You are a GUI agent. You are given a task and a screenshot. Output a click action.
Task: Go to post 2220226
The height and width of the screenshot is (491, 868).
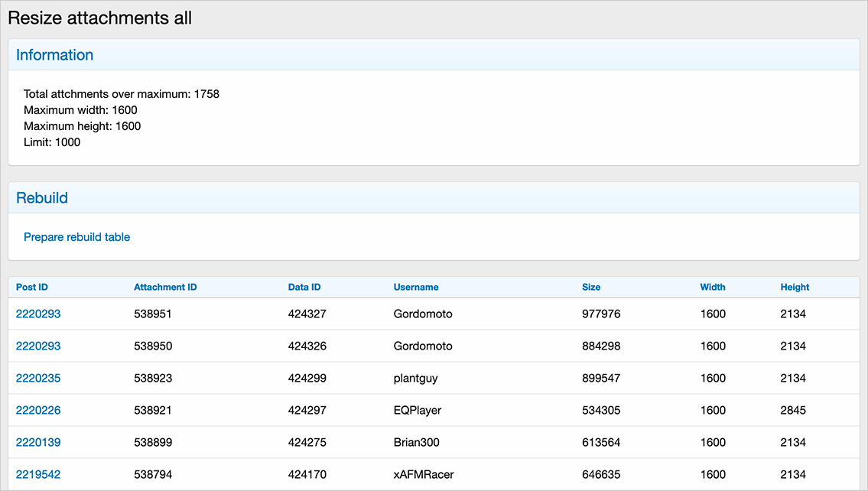[x=38, y=410]
